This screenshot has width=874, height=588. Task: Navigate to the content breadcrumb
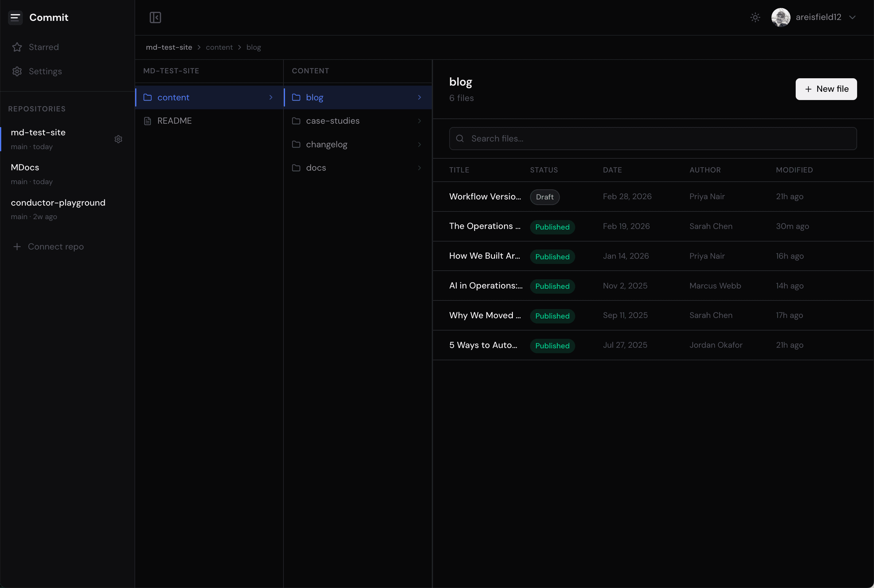click(x=219, y=47)
